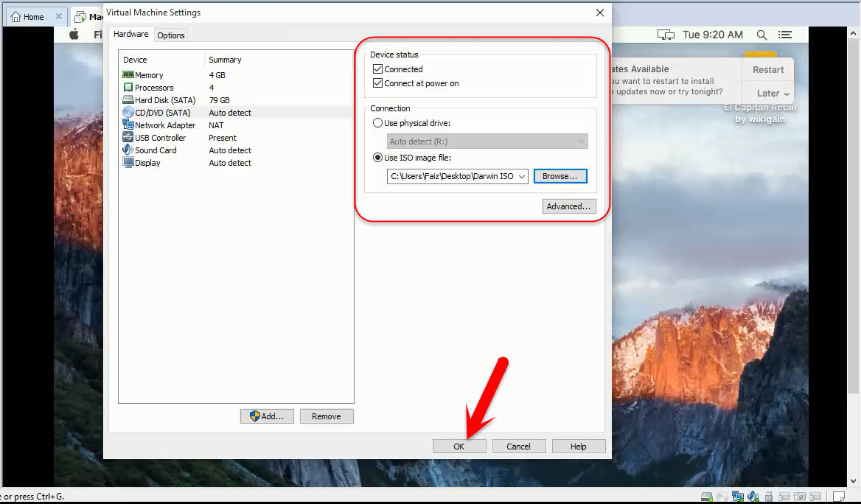
Task: Switch to the Options tab
Action: coord(170,35)
